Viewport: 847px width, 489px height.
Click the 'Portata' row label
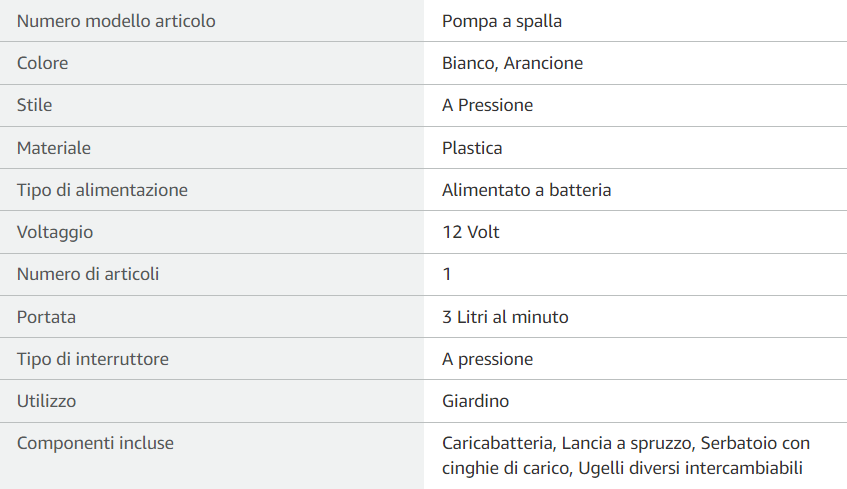point(47,317)
